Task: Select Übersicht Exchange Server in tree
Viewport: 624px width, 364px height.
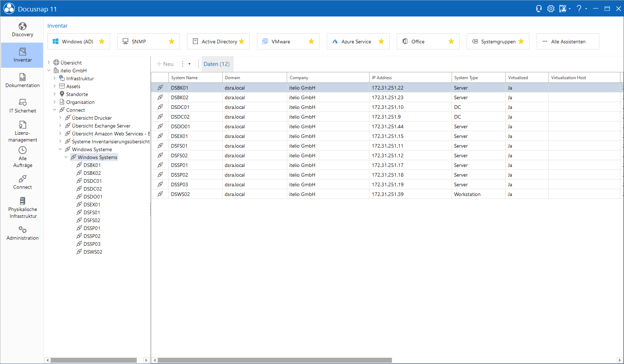Action: (101, 126)
